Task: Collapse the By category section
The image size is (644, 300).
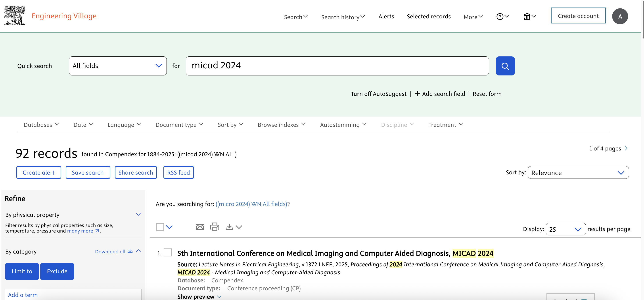Action: 138,251
